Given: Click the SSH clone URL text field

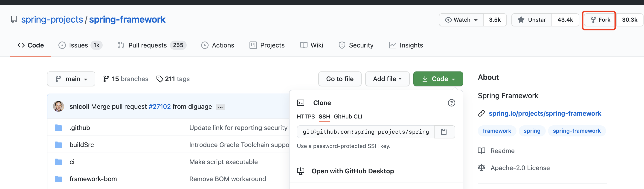Looking at the screenshot, I should coord(366,132).
